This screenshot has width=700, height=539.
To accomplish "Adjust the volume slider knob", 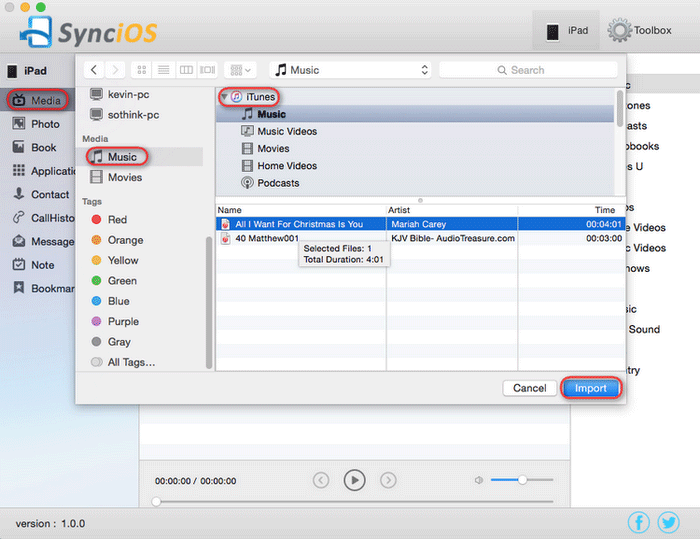I will (522, 480).
